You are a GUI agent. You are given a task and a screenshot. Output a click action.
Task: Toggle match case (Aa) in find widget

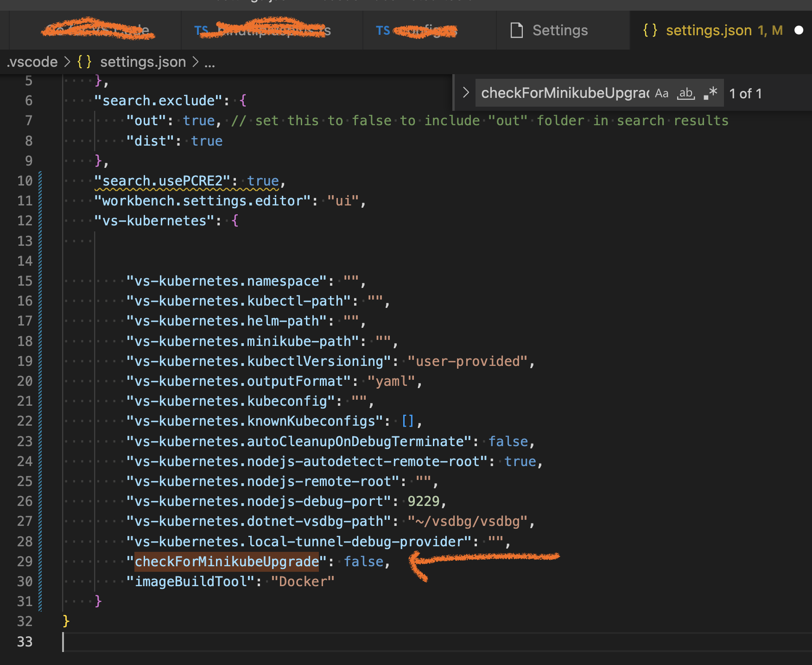point(662,93)
